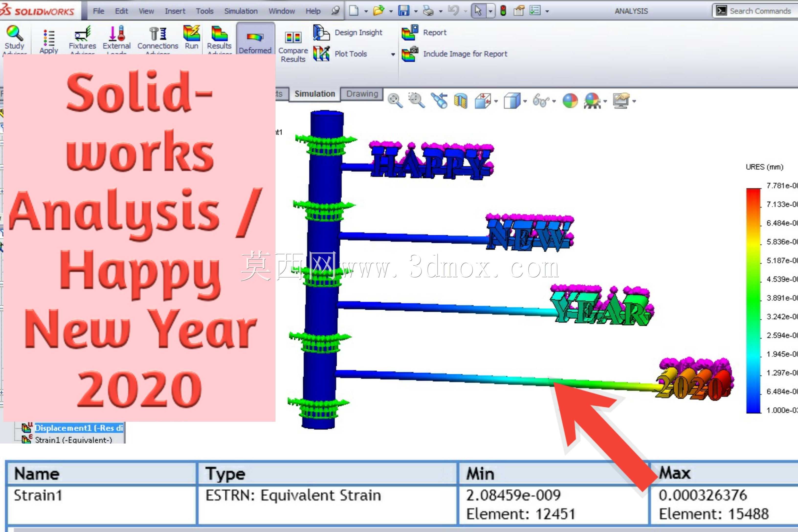Click the Rebuild traffic light icon
This screenshot has height=532, width=798.
click(503, 11)
